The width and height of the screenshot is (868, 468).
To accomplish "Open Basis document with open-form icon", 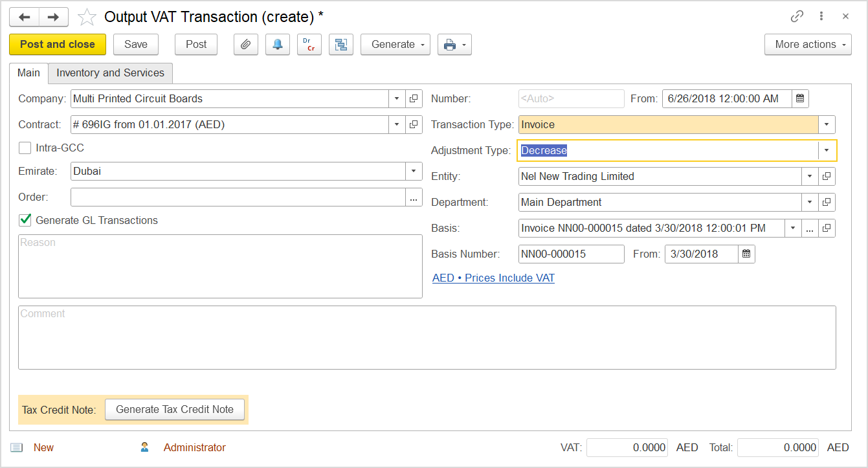I will coord(827,228).
